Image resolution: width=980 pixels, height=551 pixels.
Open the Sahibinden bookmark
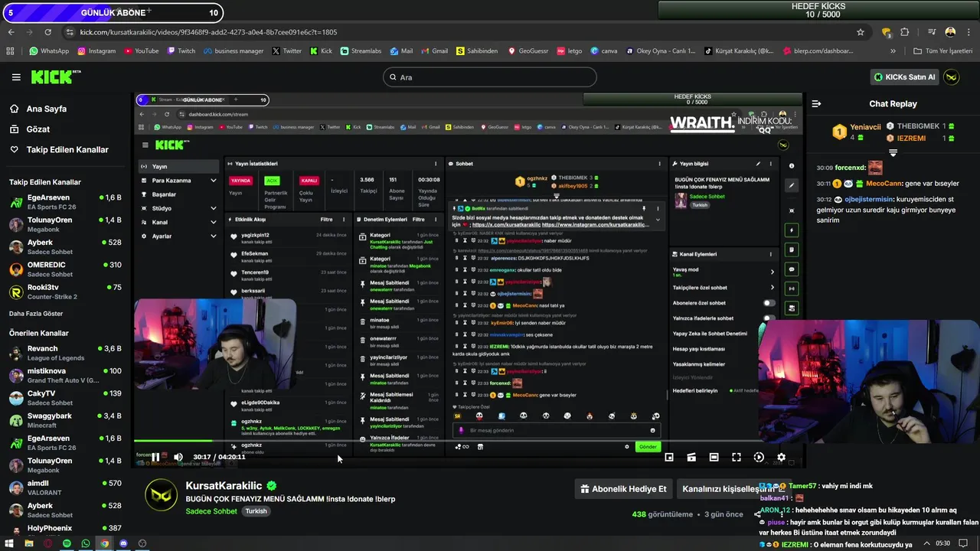point(476,51)
